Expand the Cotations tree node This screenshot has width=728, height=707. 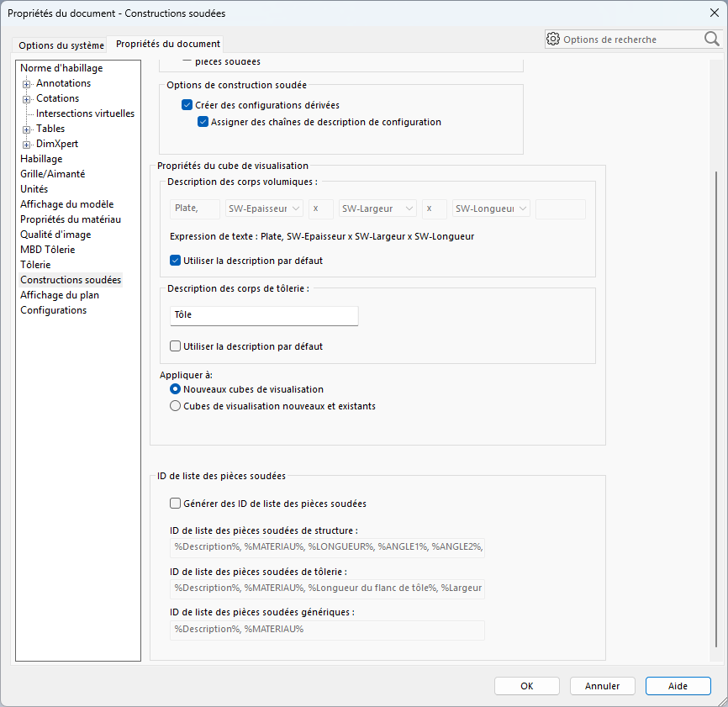point(27,99)
